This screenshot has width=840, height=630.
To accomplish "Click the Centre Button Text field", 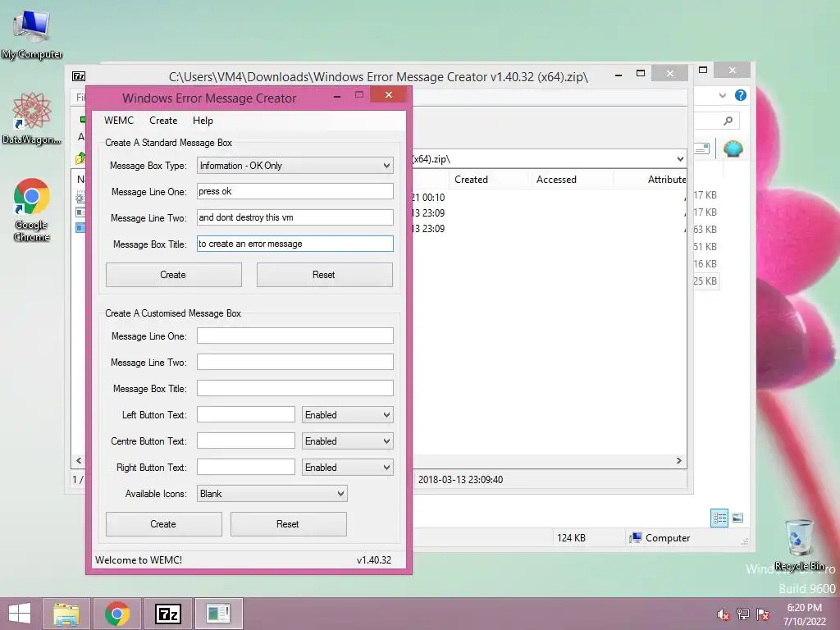I will (246, 441).
